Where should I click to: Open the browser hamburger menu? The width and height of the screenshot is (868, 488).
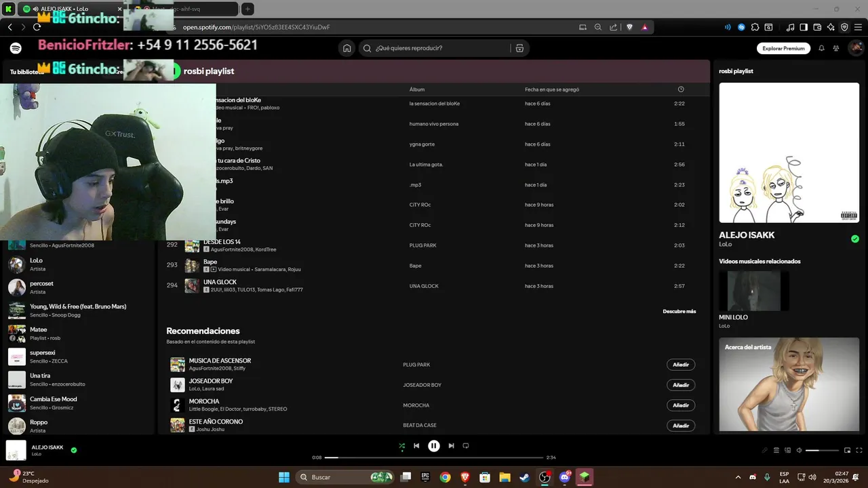(859, 27)
